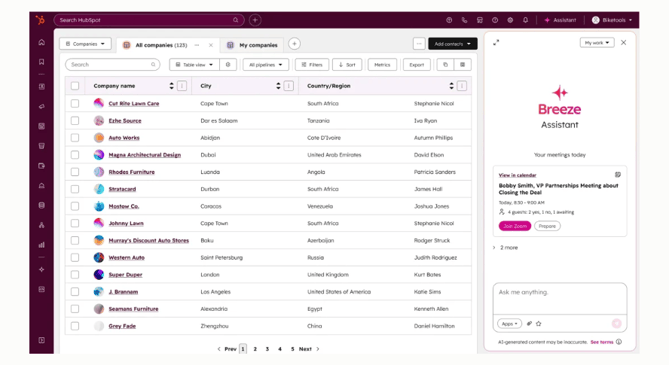Click the edit columns grid icon
Image resolution: width=669 pixels, height=365 pixels.
462,64
